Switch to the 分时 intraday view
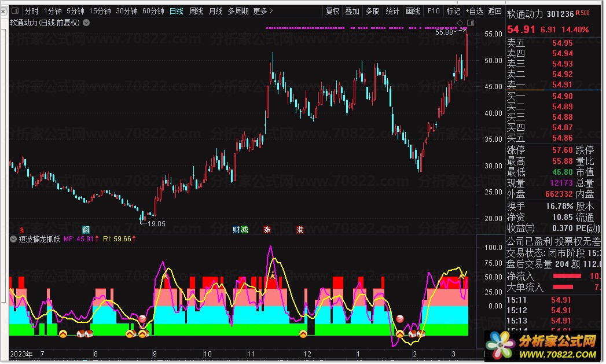Screen dimensions: 606x364 coord(31,11)
